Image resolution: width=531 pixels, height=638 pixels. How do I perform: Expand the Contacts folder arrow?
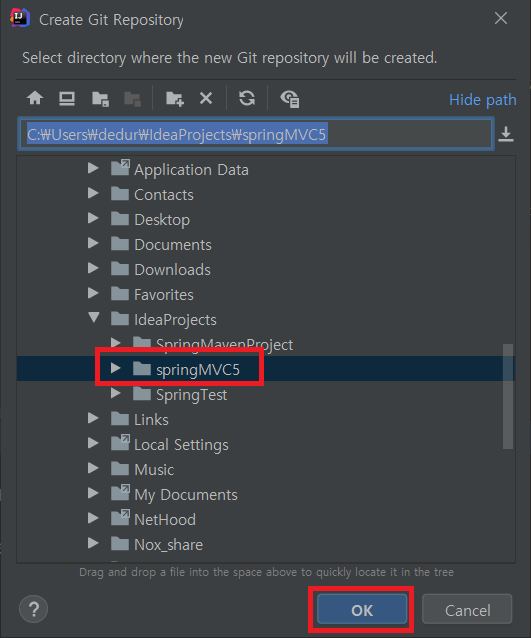[x=93, y=193]
